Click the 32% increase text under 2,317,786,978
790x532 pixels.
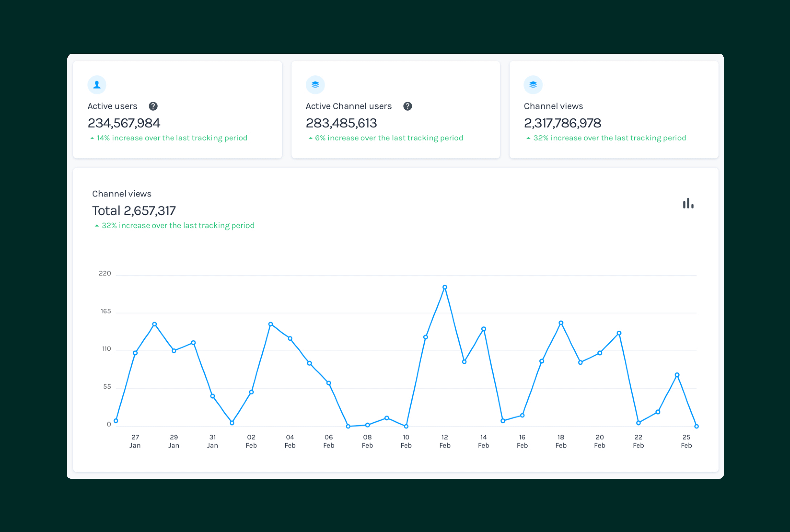coord(610,138)
